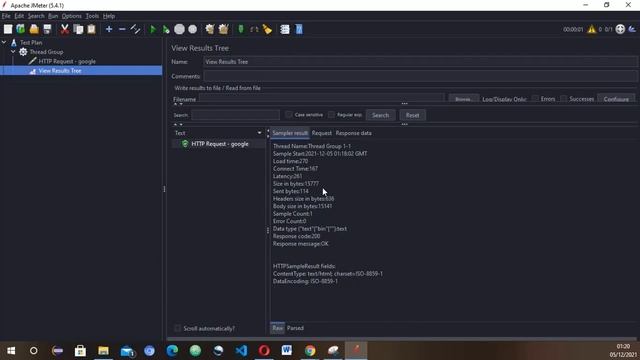The width and height of the screenshot is (640, 360).
Task: Click the Stop test icon
Action: [179, 29]
